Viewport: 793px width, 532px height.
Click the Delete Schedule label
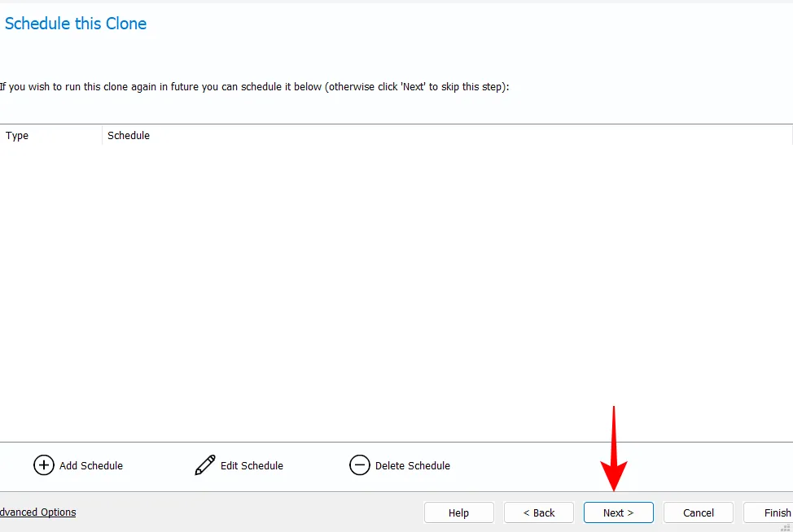(x=413, y=466)
